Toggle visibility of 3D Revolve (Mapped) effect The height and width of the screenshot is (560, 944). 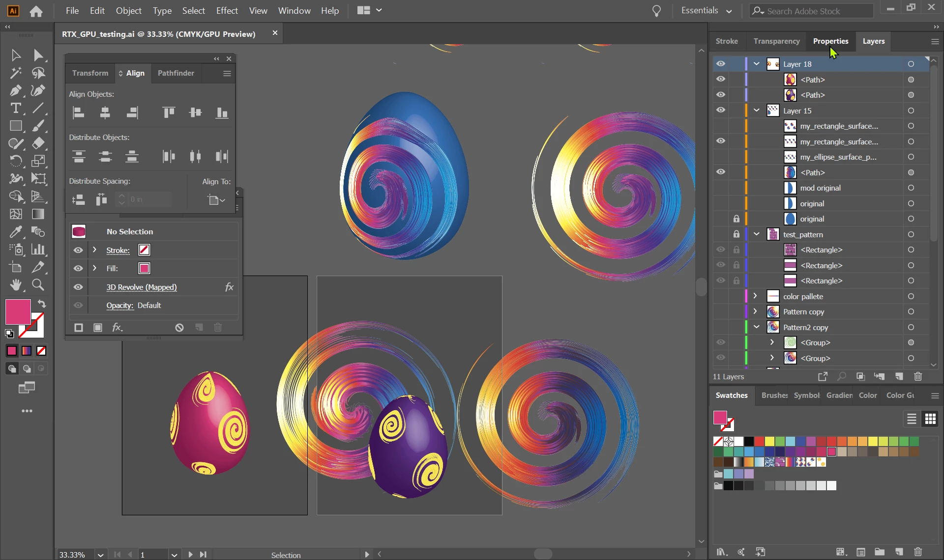(x=78, y=287)
